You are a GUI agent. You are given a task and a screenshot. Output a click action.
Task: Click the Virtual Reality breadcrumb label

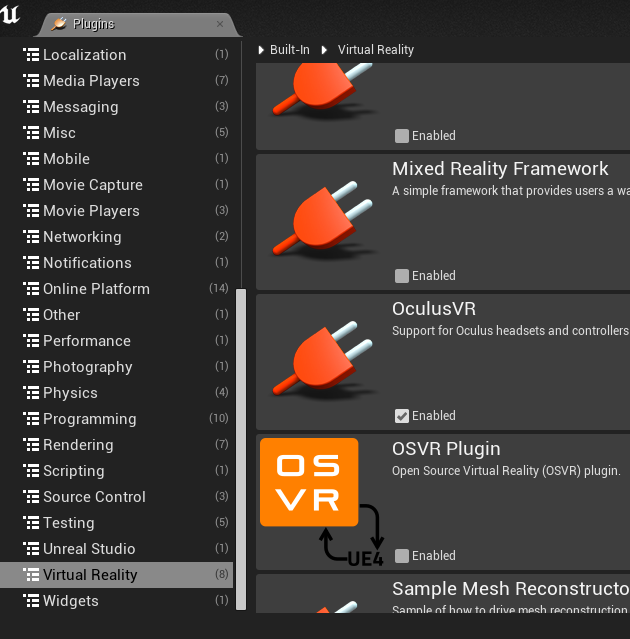(376, 50)
